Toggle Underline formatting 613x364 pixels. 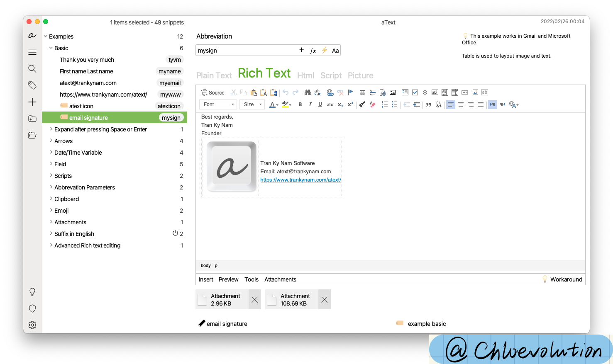(320, 104)
